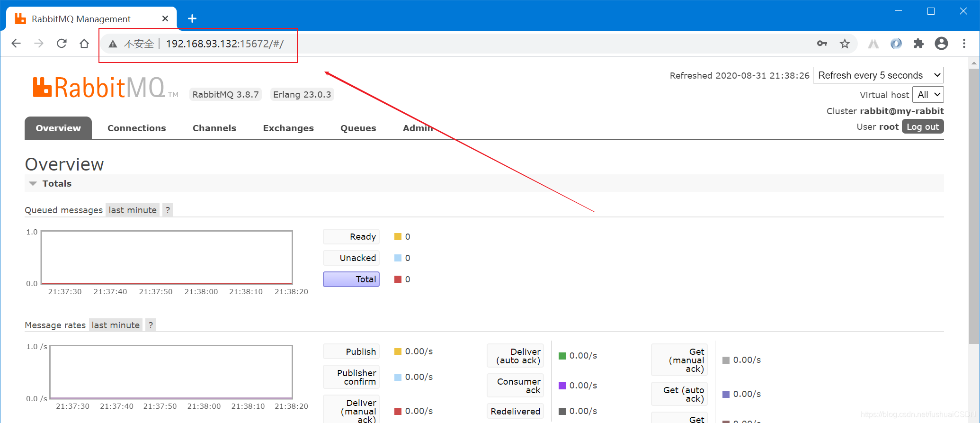980x423 pixels.
Task: Open the Channels tab
Action: [x=214, y=128]
